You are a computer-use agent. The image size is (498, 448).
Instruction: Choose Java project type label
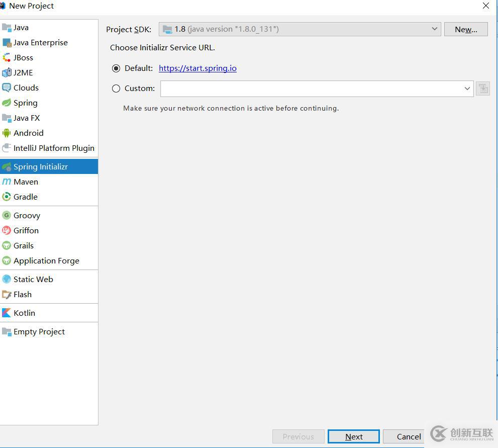(21, 28)
